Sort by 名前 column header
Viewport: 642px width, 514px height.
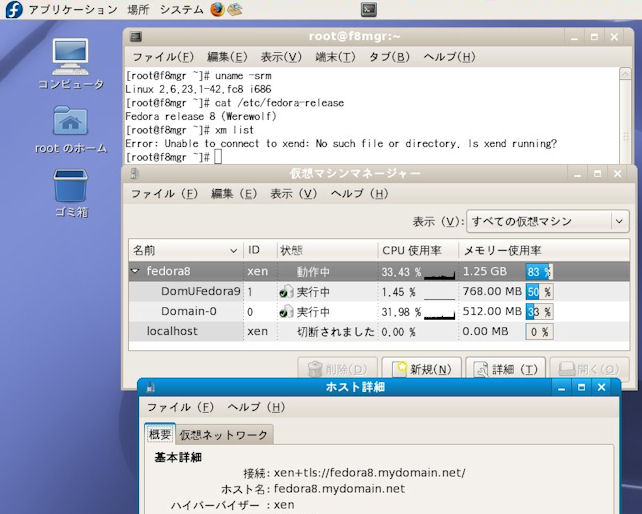tap(185, 250)
